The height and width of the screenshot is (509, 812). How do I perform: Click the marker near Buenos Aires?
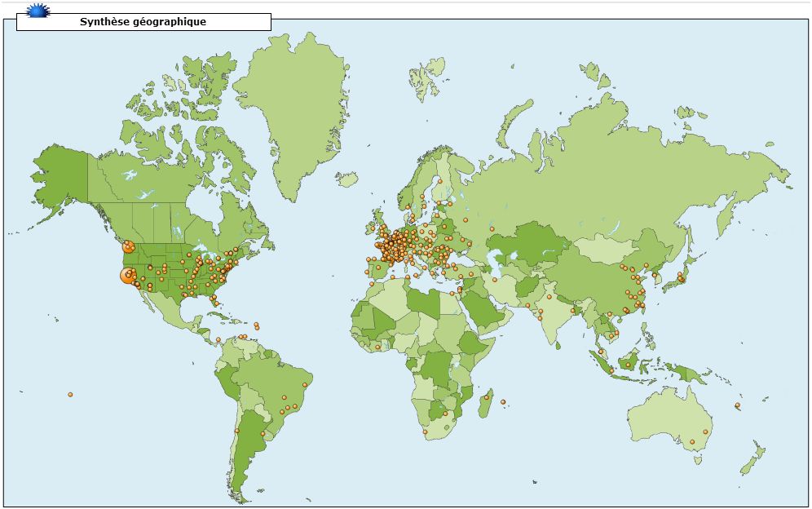click(x=263, y=434)
